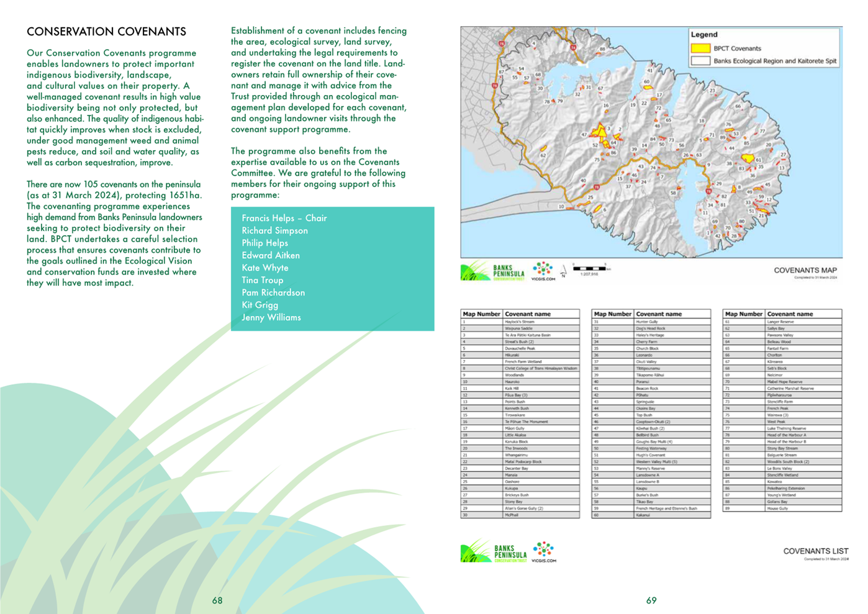Image resolution: width=868 pixels, height=614 pixels.
Task: Click the "BPCT Covenants" legend label
Action: 737,48
